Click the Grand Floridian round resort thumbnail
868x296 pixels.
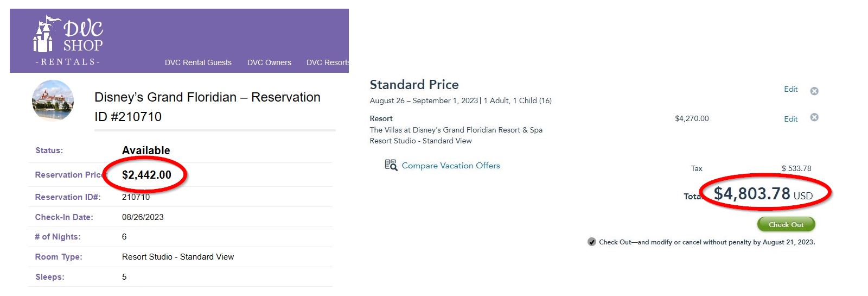[x=53, y=100]
